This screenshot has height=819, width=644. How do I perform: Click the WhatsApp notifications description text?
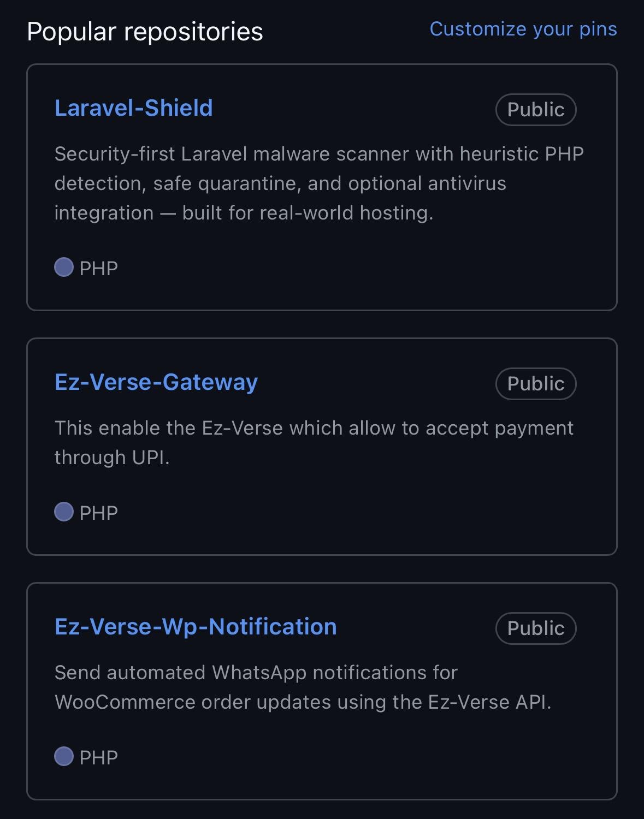[303, 687]
